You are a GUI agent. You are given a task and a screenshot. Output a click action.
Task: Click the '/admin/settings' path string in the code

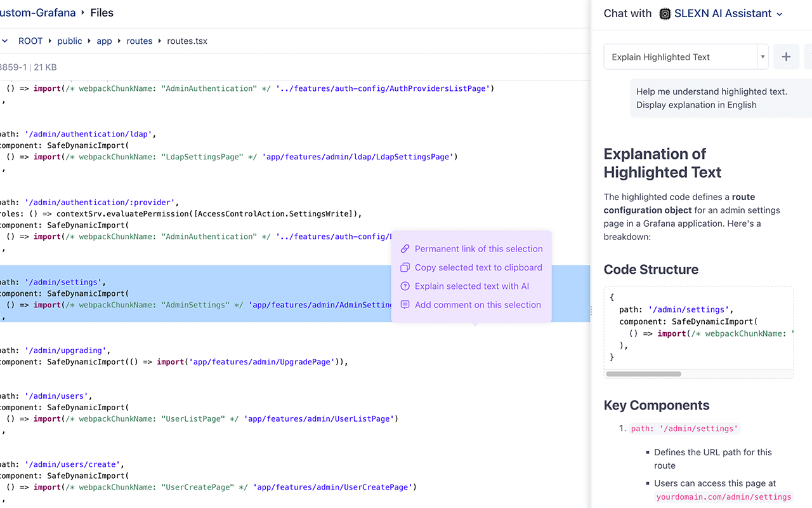pyautogui.click(x=64, y=282)
